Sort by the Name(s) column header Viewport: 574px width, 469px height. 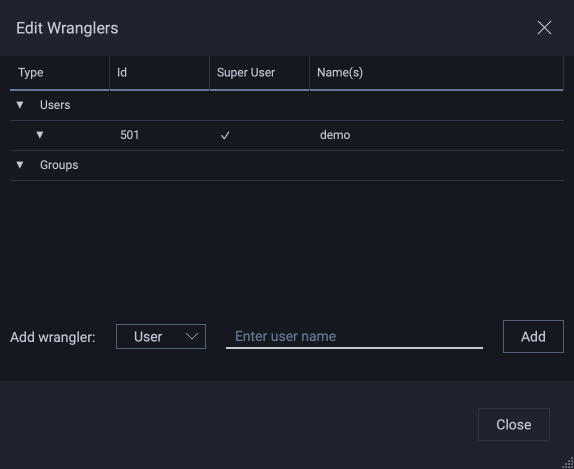coord(436,72)
